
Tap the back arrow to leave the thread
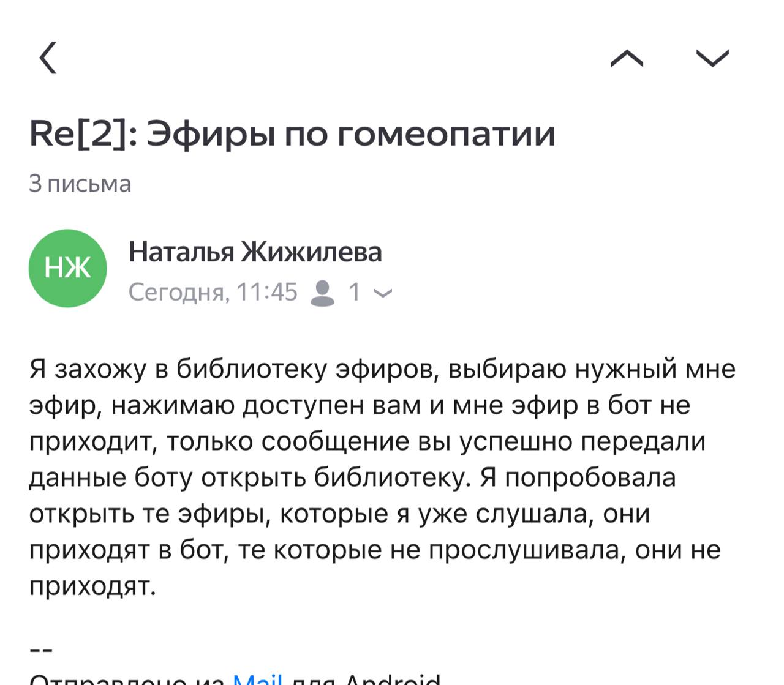click(x=48, y=58)
